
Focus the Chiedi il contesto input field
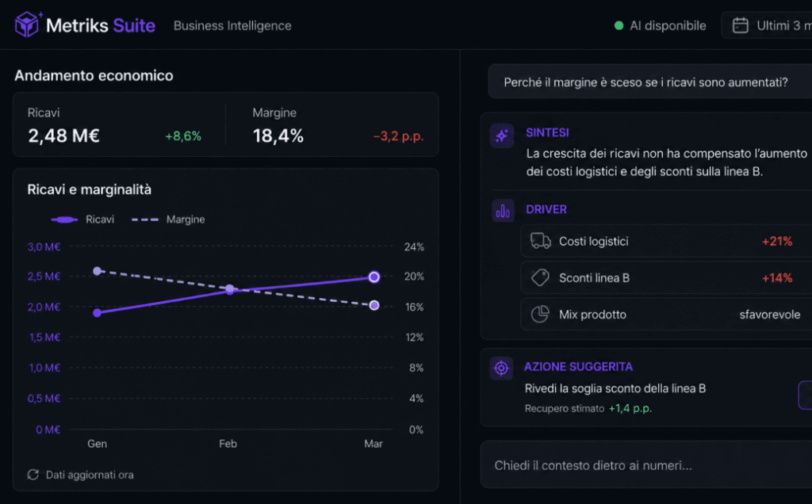[646, 464]
